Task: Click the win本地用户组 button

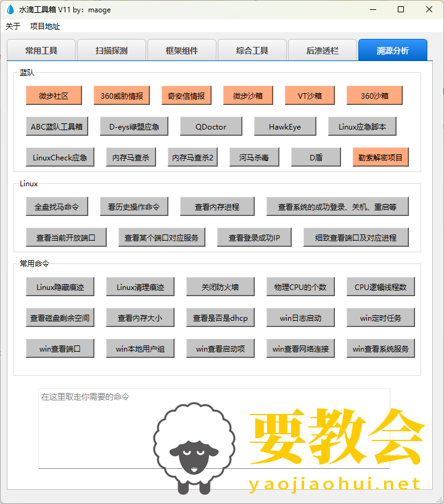Action: 140,349
